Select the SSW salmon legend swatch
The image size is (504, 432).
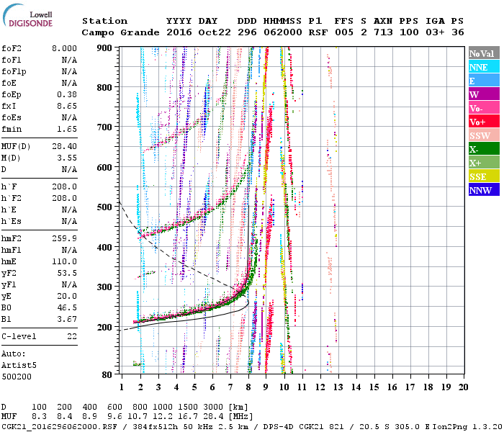click(484, 135)
